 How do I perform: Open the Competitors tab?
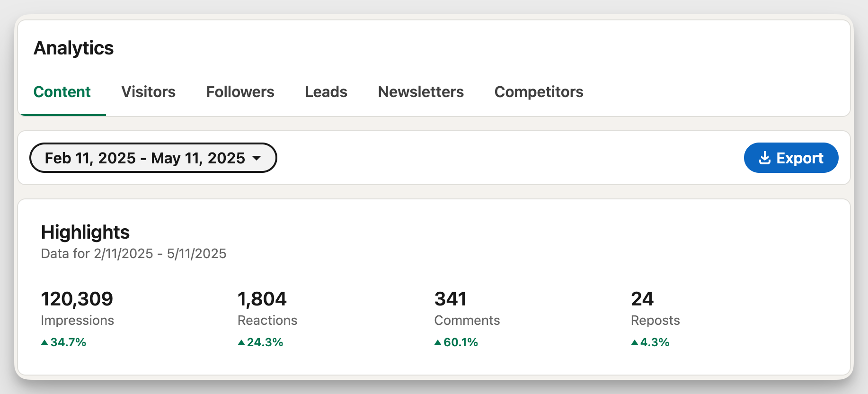539,92
